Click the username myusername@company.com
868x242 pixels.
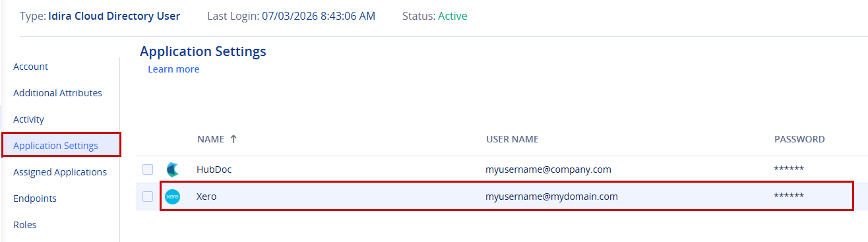549,169
